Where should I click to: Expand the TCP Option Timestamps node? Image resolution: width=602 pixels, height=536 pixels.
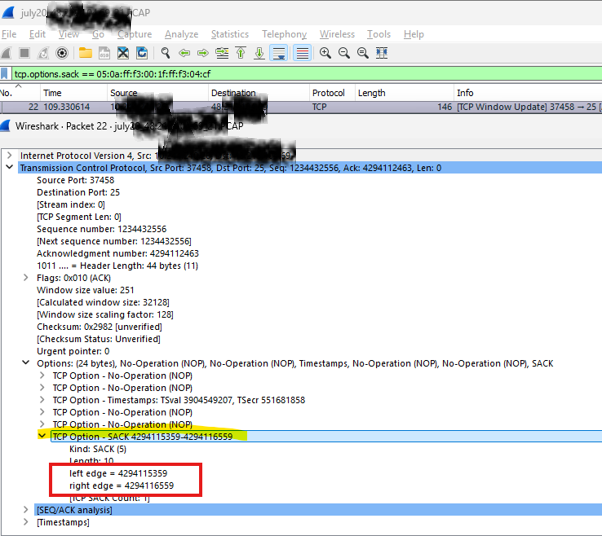[42, 399]
